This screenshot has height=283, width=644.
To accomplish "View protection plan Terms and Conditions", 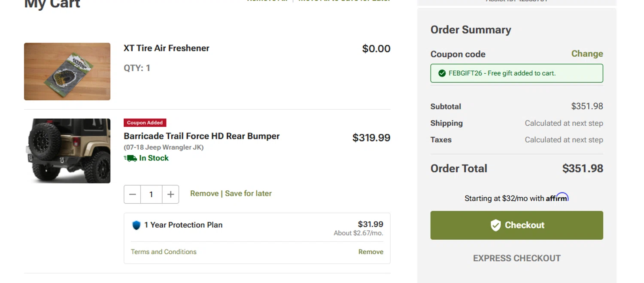I will [164, 252].
